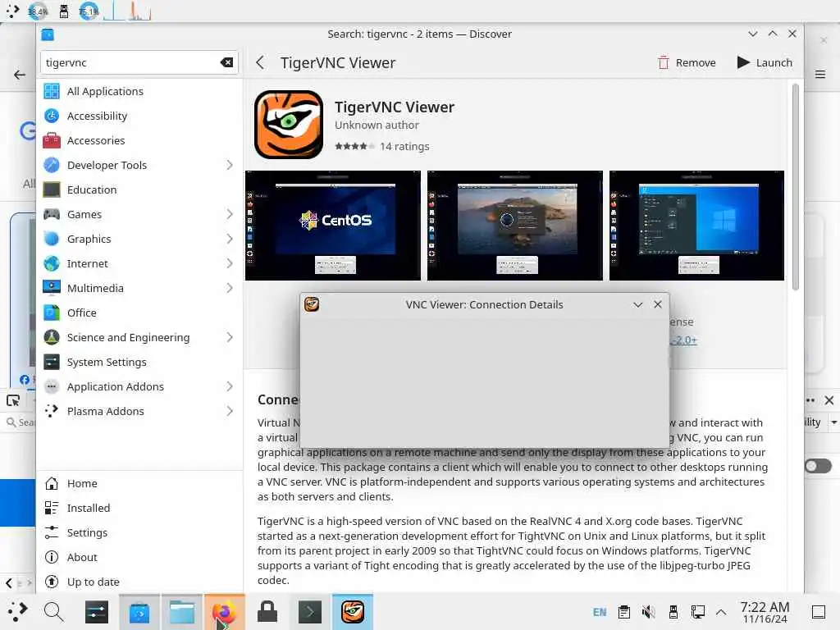Click the Multimedia category icon
Screen dimensions: 840x630
click(x=52, y=288)
